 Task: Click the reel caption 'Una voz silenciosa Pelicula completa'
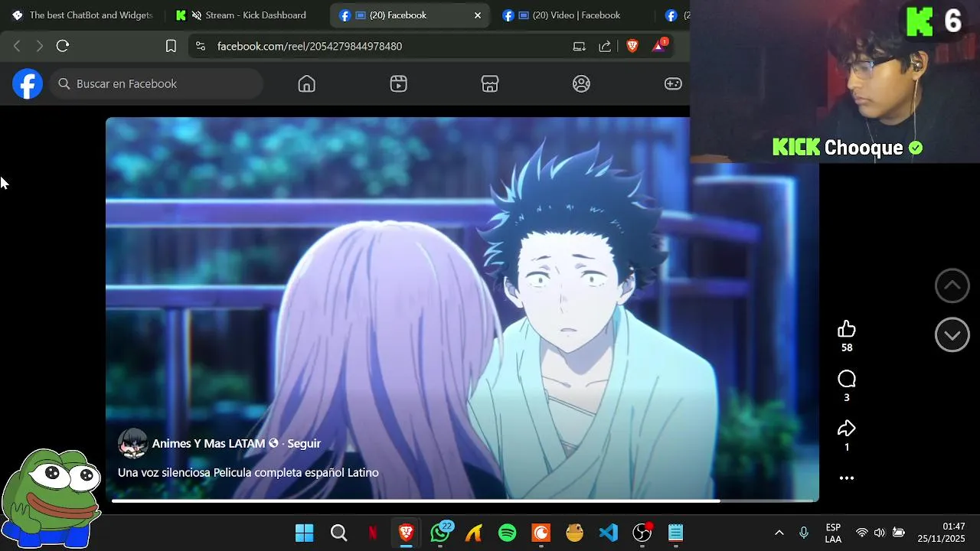click(x=248, y=472)
